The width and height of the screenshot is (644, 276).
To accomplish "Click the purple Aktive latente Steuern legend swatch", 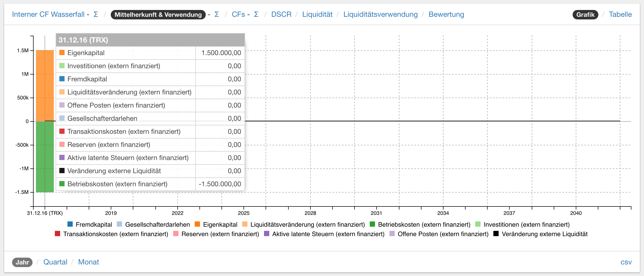I will click(x=267, y=234).
